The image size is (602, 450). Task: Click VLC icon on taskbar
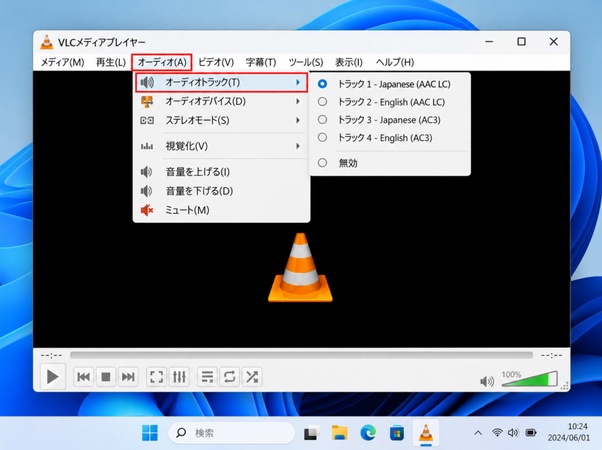tap(425, 433)
